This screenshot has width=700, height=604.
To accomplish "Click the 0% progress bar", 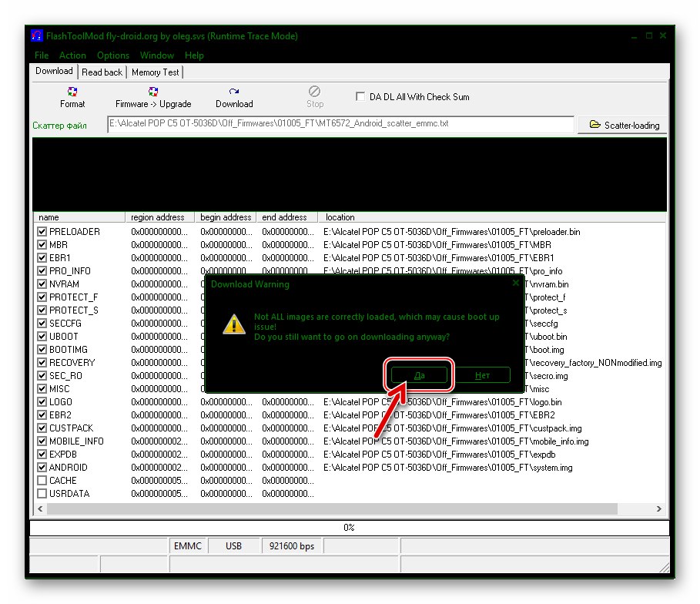I will click(x=349, y=528).
